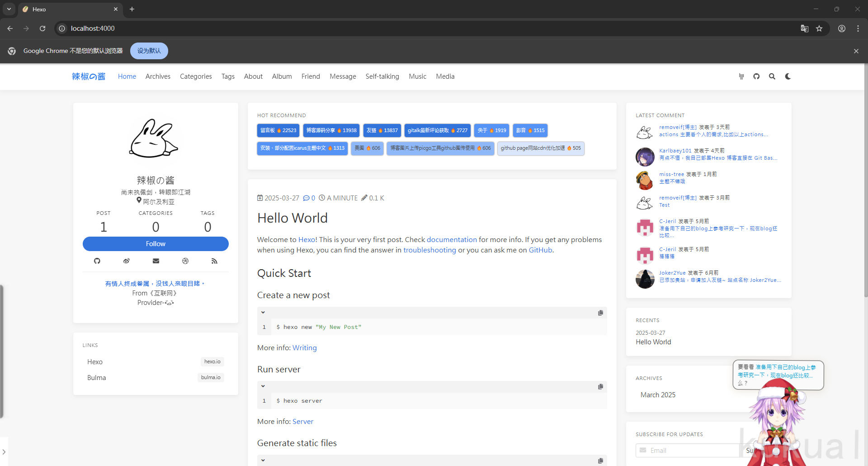
Task: Click the 辣椒の酱 site logo
Action: [x=89, y=76]
